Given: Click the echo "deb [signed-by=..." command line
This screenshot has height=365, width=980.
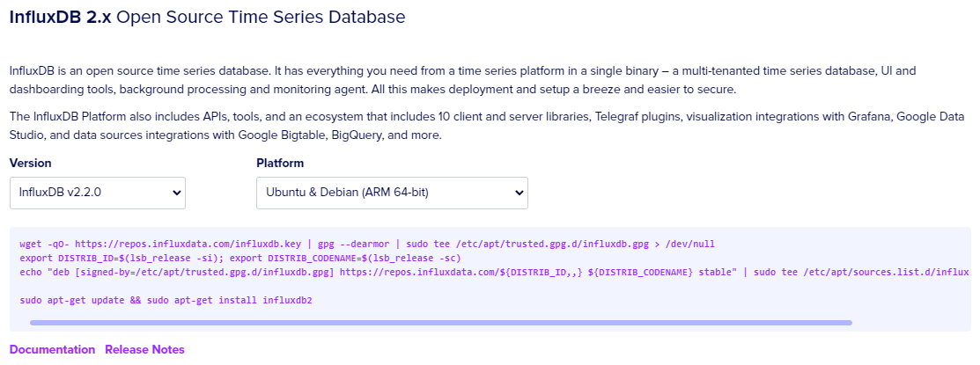Looking at the screenshot, I should pos(494,272).
